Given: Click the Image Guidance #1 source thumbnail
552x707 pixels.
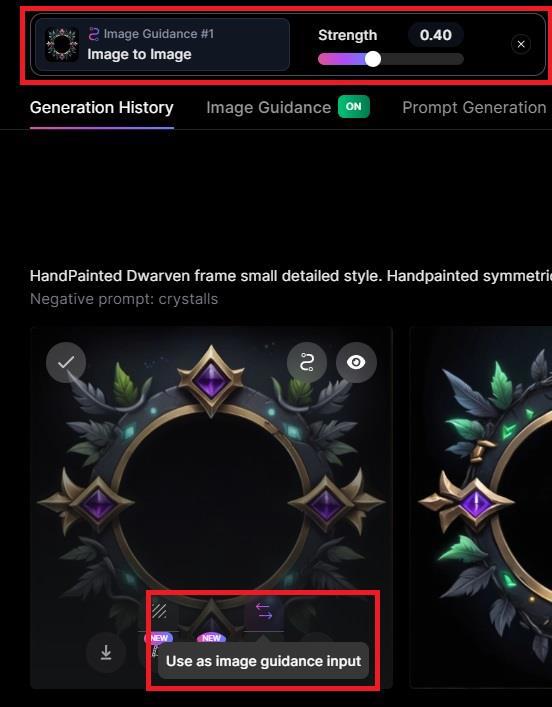Looking at the screenshot, I should pyautogui.click(x=62, y=44).
